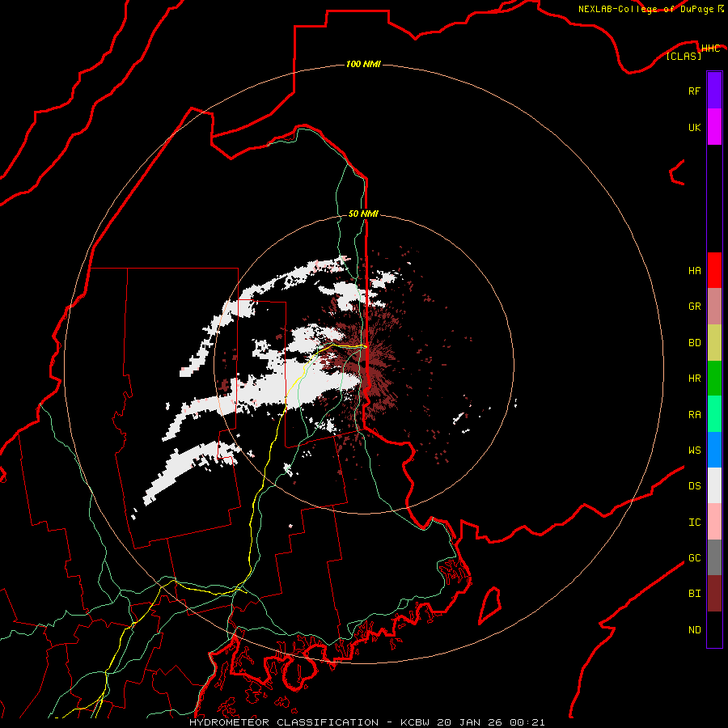Click the IC legend label

click(694, 523)
